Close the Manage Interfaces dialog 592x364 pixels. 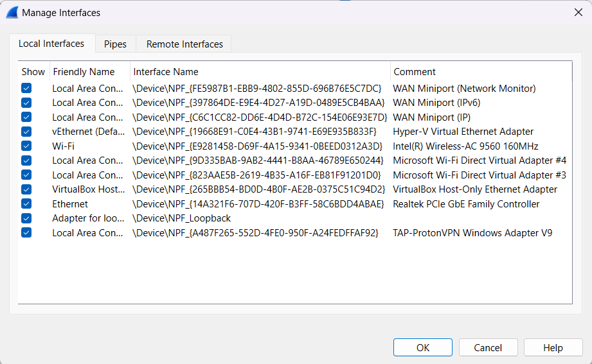(578, 12)
